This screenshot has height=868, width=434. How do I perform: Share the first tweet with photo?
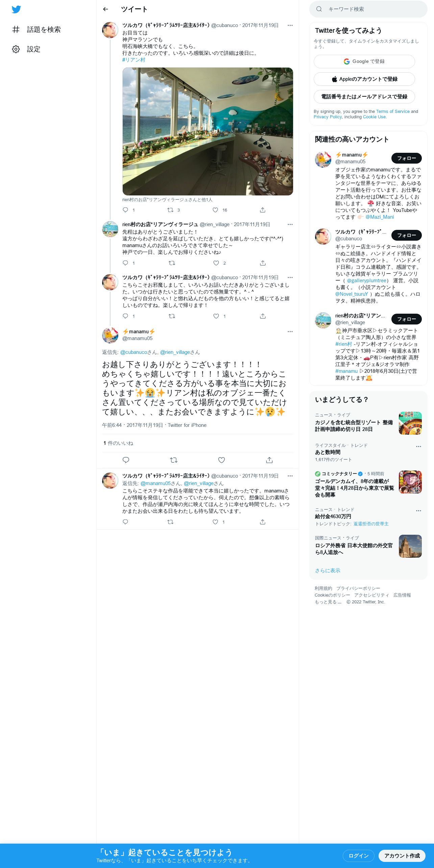tap(263, 210)
